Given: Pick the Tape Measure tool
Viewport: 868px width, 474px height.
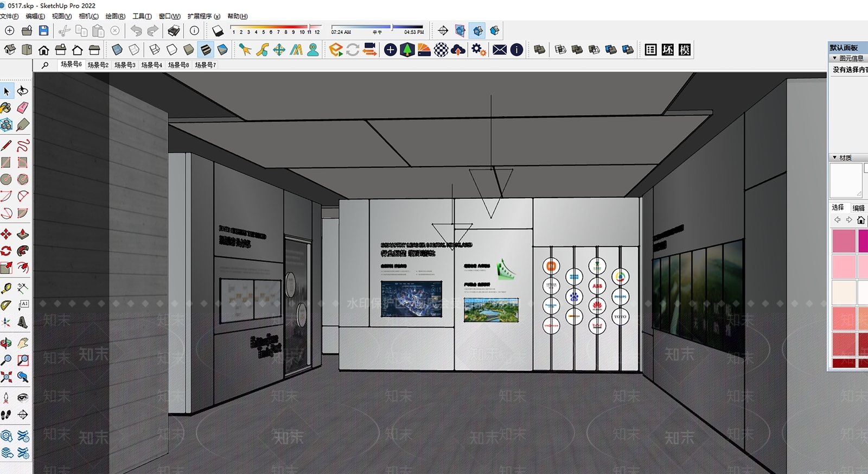Looking at the screenshot, I should click(6, 288).
